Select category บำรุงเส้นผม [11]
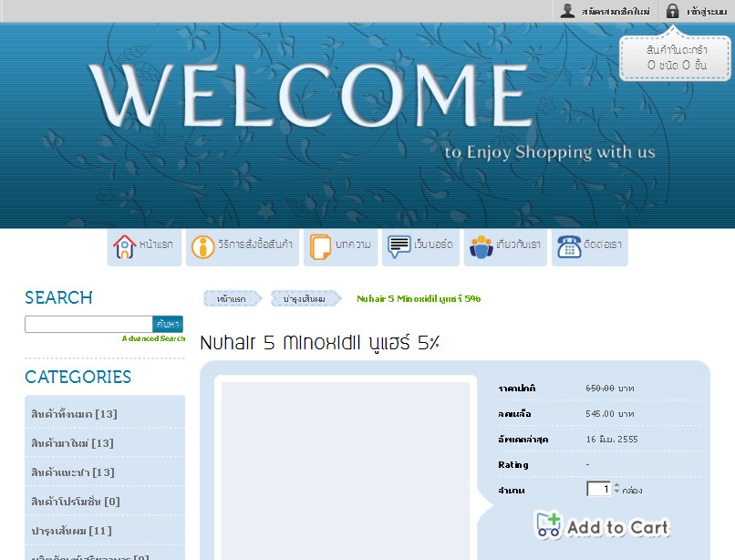This screenshot has height=560, width=735. (71, 531)
